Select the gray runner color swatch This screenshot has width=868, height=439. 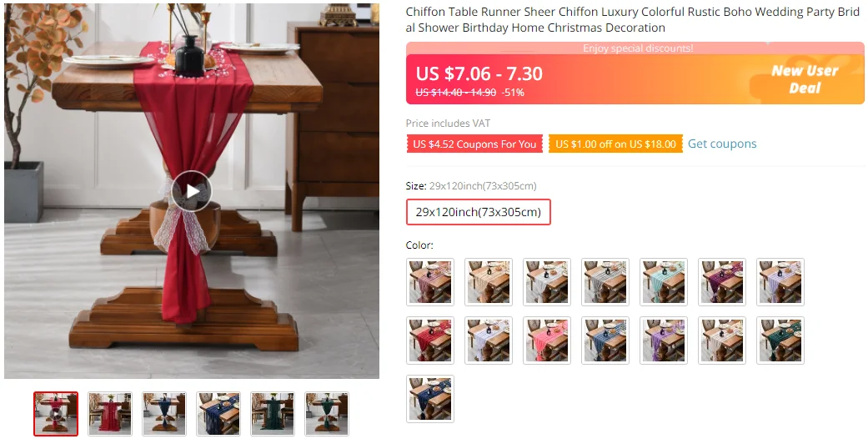point(605,281)
